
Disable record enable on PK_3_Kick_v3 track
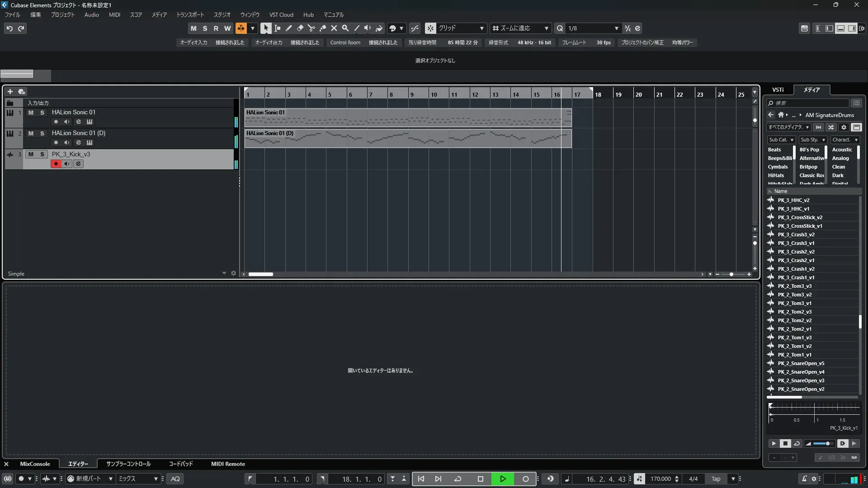[56, 164]
